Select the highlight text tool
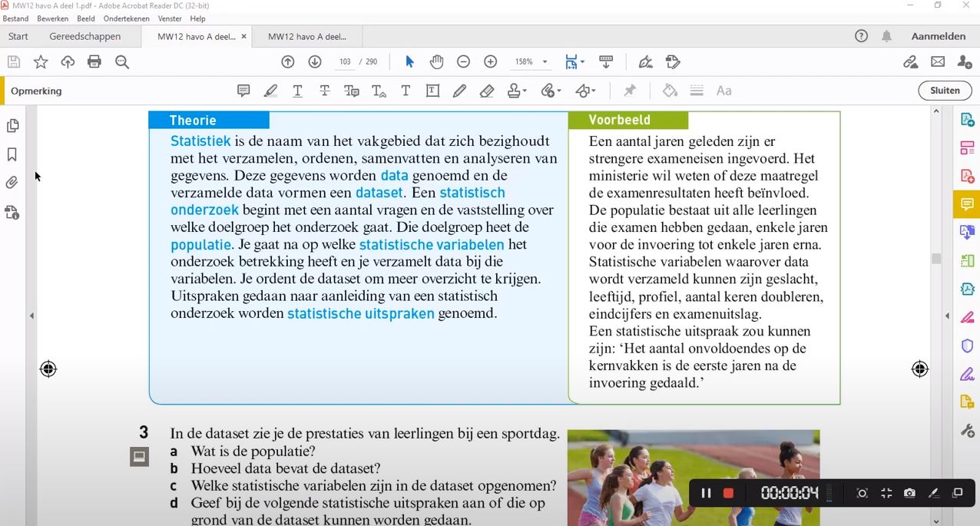980x526 pixels. 270,91
